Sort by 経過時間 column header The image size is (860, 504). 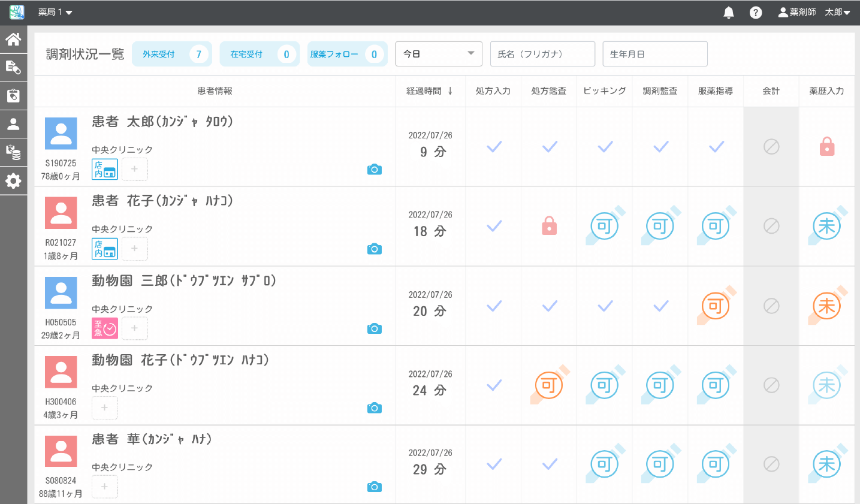coord(430,91)
